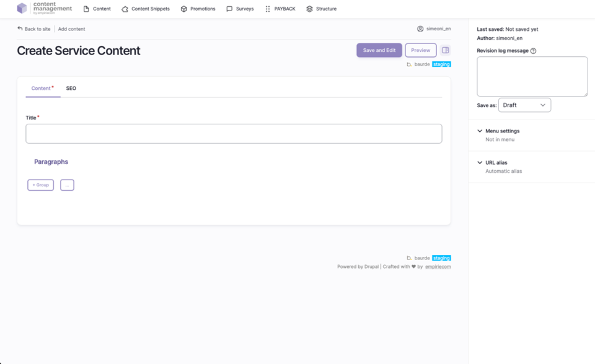Viewport: 595px width, 364px height.
Task: Click the Promotions box icon
Action: pyautogui.click(x=184, y=9)
